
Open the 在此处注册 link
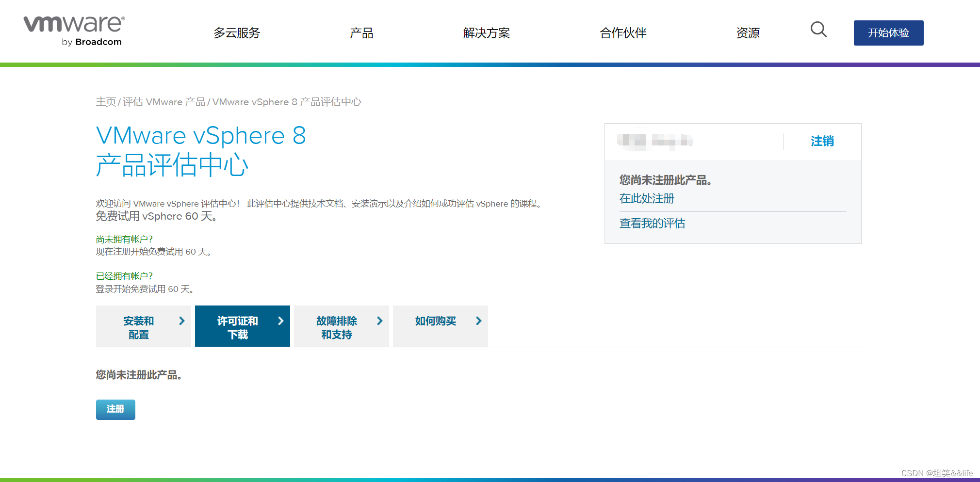point(647,198)
